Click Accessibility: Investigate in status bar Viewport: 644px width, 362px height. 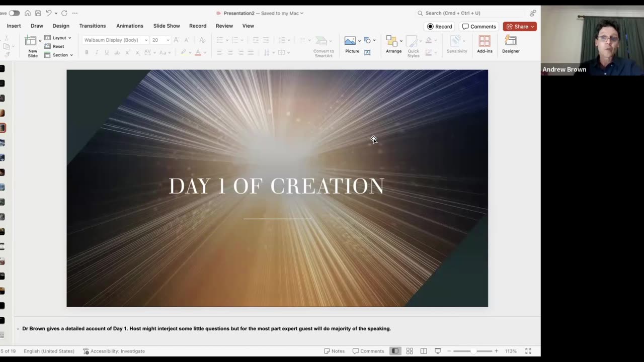click(114, 351)
